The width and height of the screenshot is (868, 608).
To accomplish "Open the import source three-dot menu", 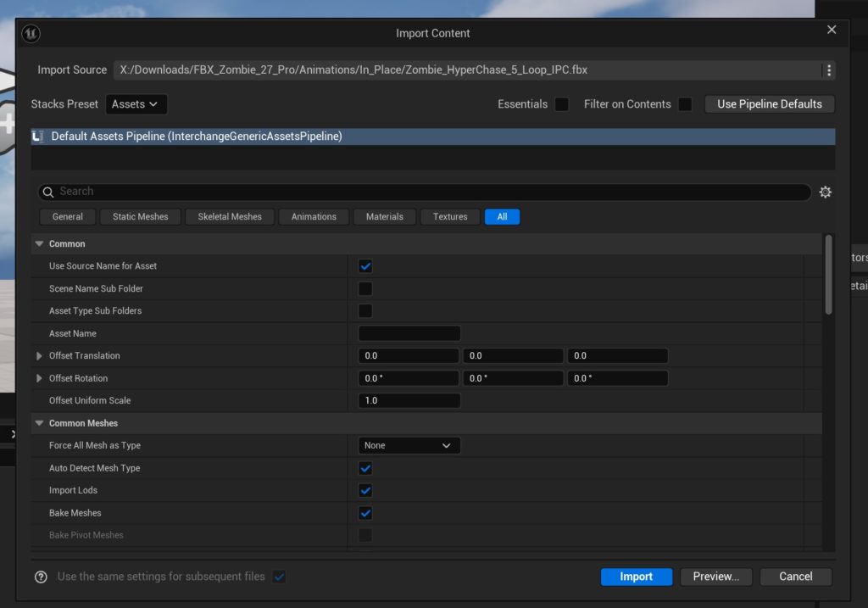I will 829,70.
